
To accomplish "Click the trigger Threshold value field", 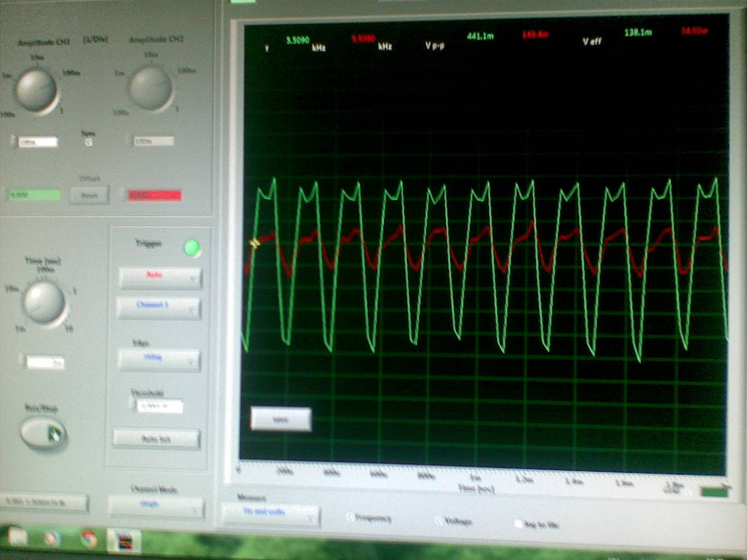I will pyautogui.click(x=159, y=406).
